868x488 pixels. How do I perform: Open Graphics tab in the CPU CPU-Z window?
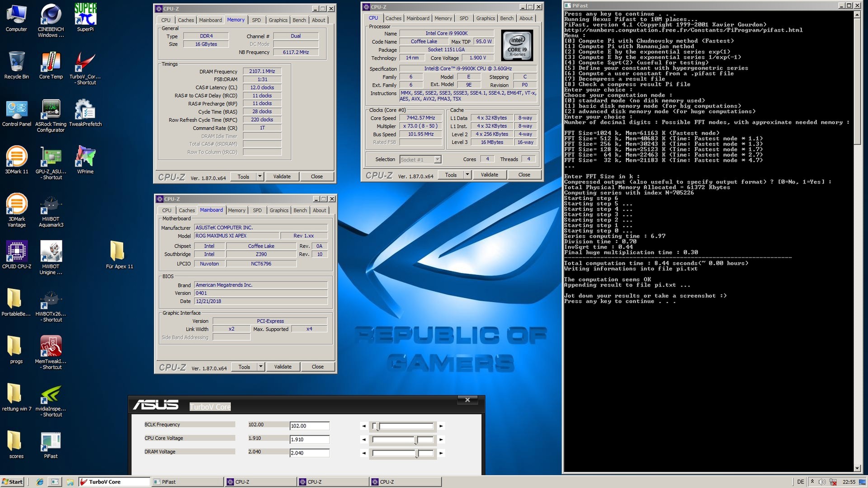click(486, 19)
